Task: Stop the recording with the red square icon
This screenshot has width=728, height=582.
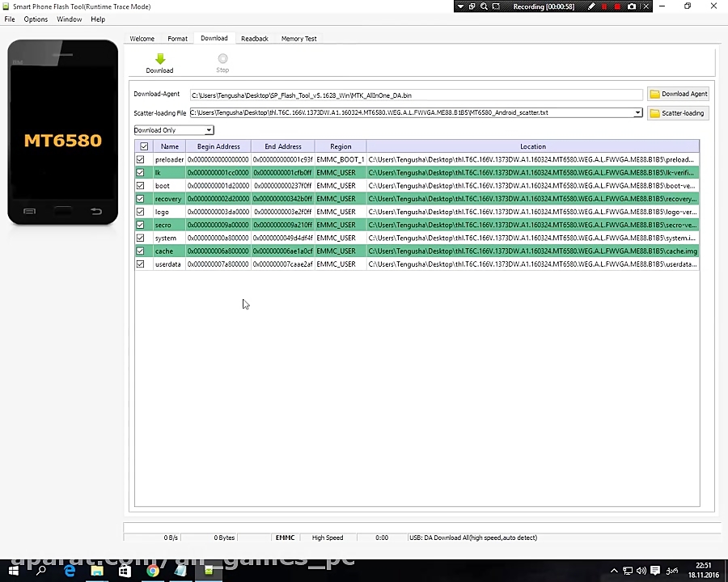Action: pyautogui.click(x=617, y=6)
